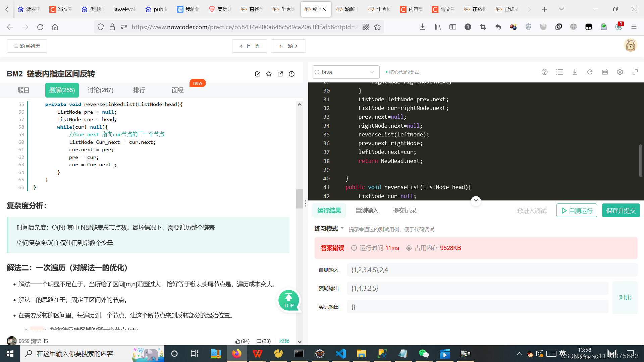Download the code using the download icon
This screenshot has width=644, height=362.
click(x=575, y=72)
